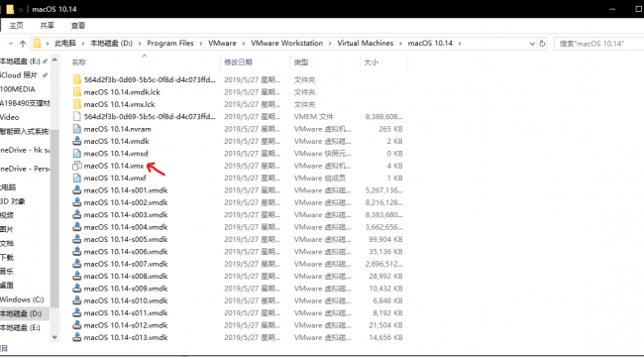Viewport: 644px width, 357px height.
Task: Open 3D 对象 in navigation pane
Action: (x=13, y=201)
